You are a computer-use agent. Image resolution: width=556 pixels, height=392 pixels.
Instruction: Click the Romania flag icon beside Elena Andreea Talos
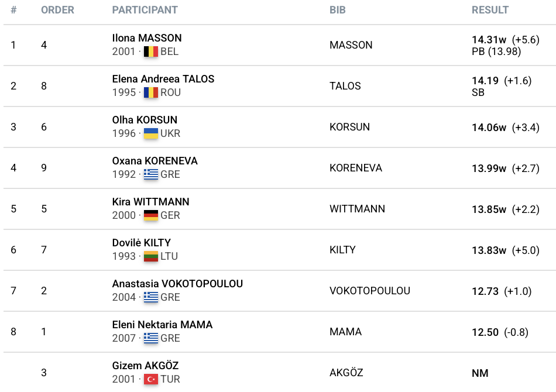click(151, 92)
